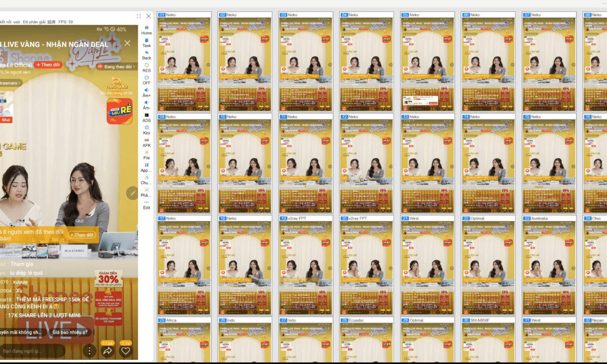Select device thumbnail 05 Neko

(427, 62)
